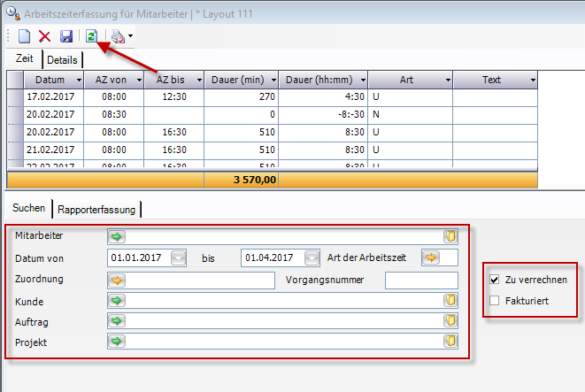Switch to the Details tab
The image size is (585, 392).
click(62, 60)
